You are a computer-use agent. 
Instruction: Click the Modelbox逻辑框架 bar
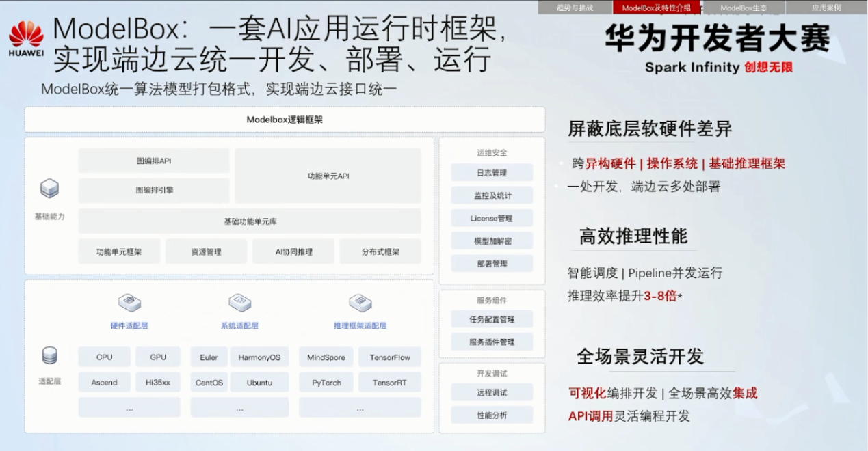click(285, 120)
